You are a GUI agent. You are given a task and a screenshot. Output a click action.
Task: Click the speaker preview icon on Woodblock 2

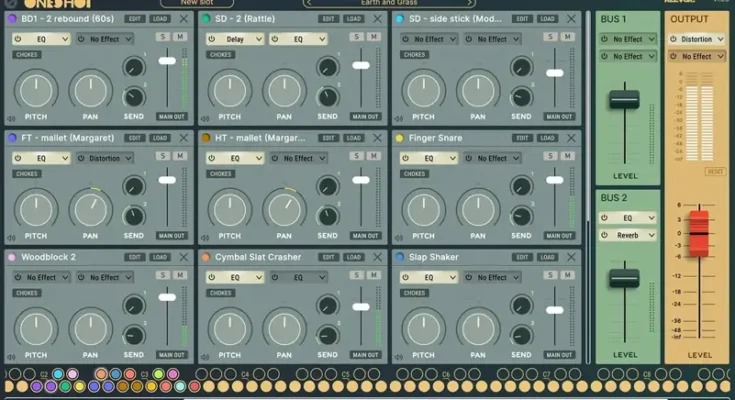pos(10,355)
